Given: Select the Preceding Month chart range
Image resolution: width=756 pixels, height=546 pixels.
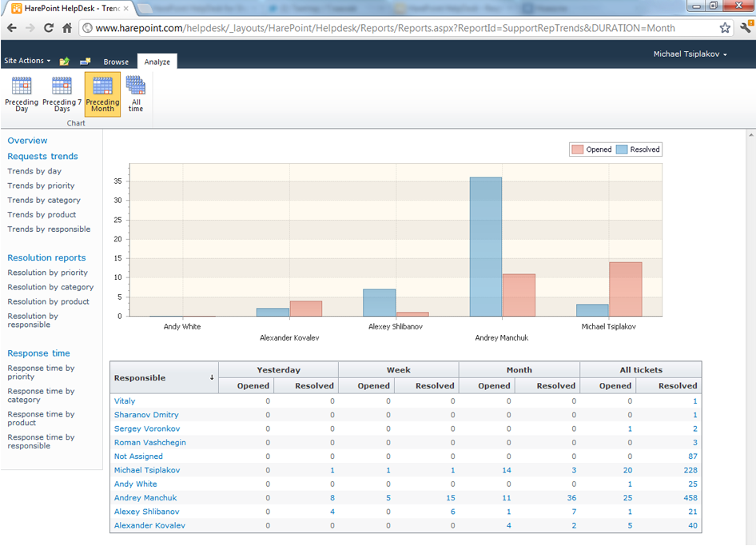Looking at the screenshot, I should click(102, 94).
